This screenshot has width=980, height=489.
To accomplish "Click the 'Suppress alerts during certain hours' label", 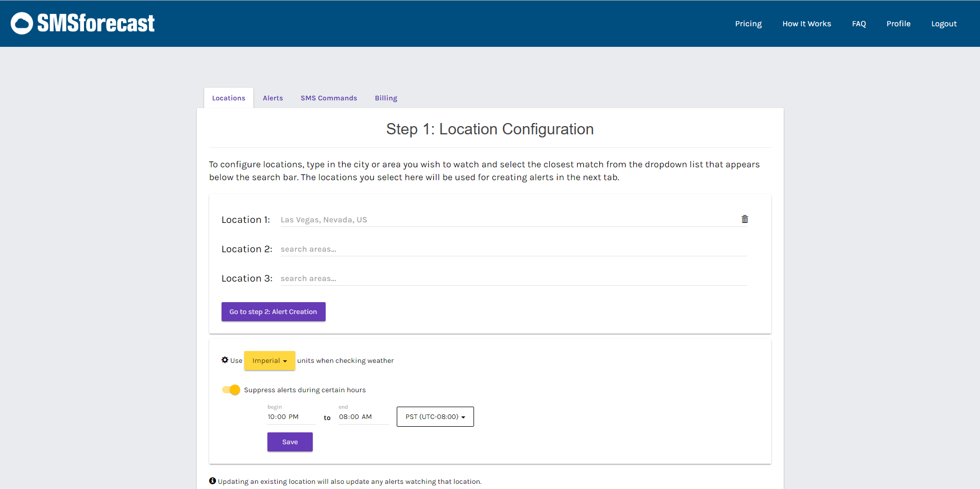I will [x=305, y=390].
